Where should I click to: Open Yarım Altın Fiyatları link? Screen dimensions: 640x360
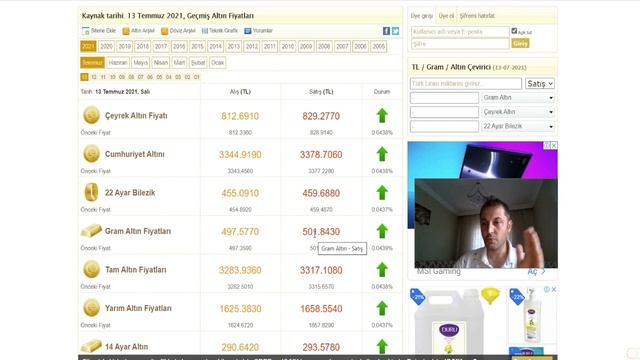[138, 308]
